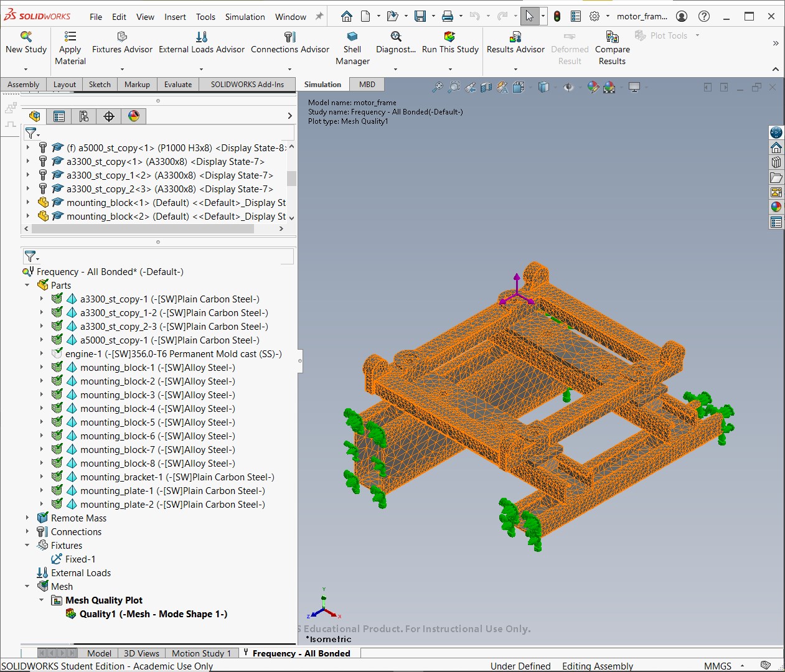This screenshot has width=785, height=672.
Task: Open the ConfigurationManager tab icon
Action: coord(84,116)
